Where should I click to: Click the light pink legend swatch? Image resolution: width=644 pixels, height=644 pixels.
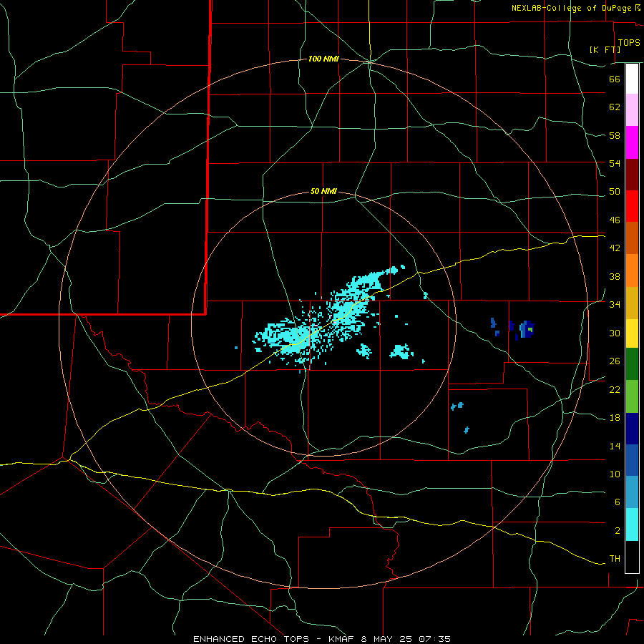click(x=632, y=109)
